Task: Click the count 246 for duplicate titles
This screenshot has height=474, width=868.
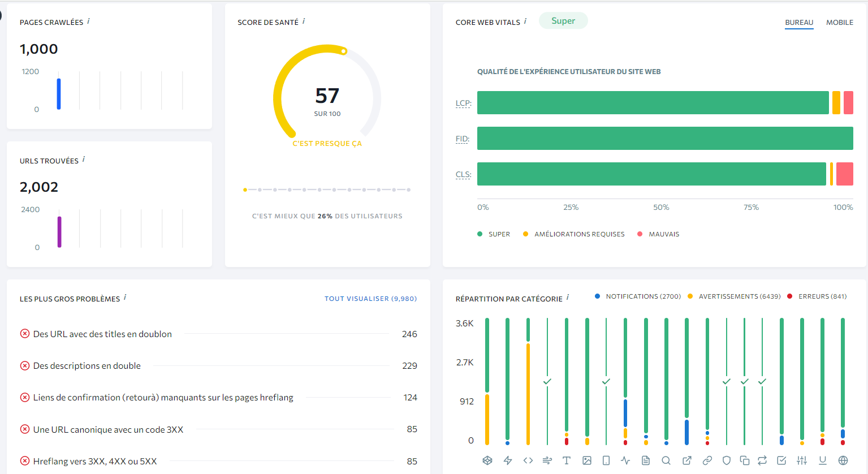Action: (x=409, y=334)
